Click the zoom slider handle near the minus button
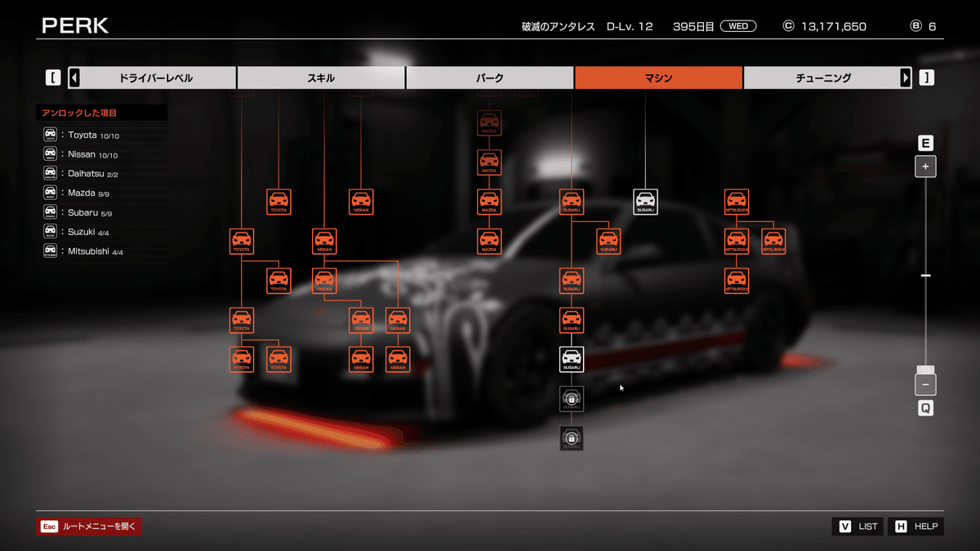 (925, 370)
